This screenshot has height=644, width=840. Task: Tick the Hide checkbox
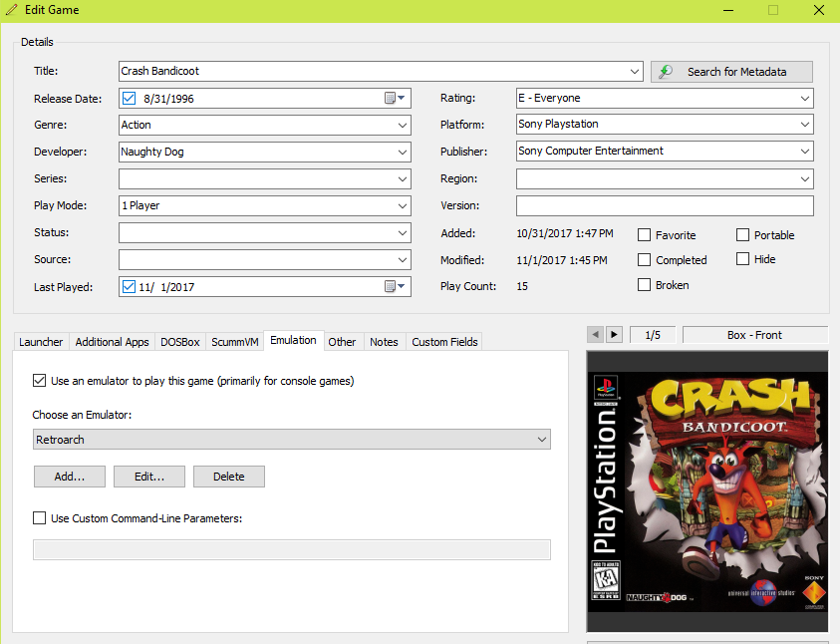[742, 259]
